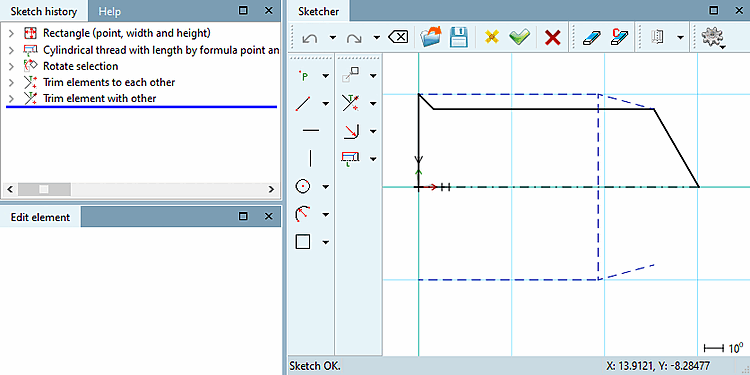The image size is (750, 375).
Task: Expand the Trim tool dropdown arrow
Action: [373, 103]
